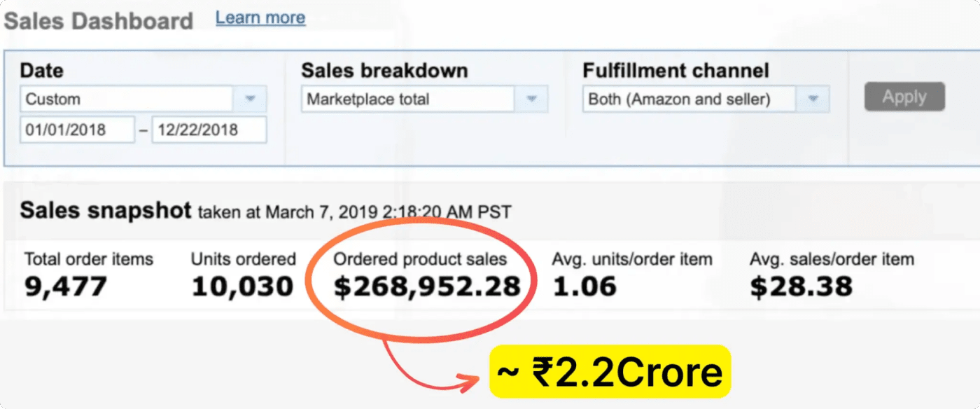
Task: Click the Sales breakdown label
Action: [384, 71]
